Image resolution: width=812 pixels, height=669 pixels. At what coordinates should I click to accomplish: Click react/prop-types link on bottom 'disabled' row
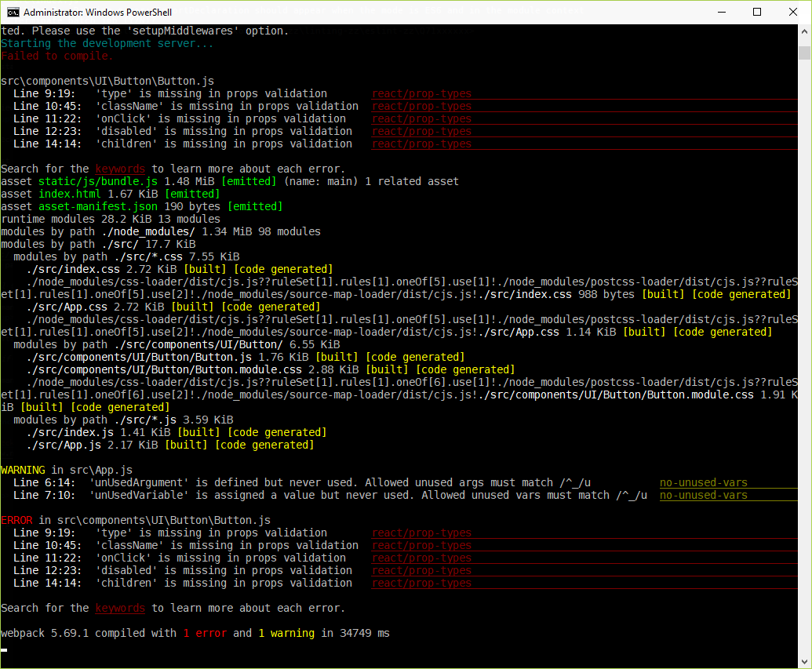tap(421, 571)
